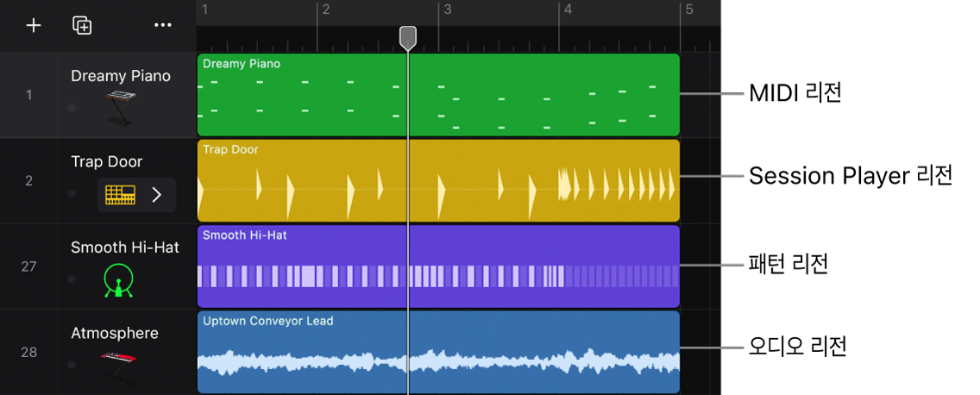The width and height of the screenshot is (980, 395).
Task: Select track number 27 header
Action: [x=28, y=266]
